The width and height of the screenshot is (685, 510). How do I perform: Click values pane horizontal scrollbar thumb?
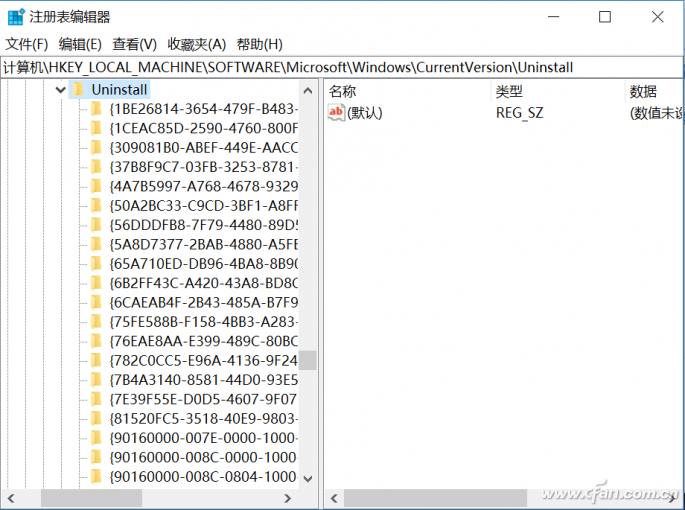tap(435, 498)
